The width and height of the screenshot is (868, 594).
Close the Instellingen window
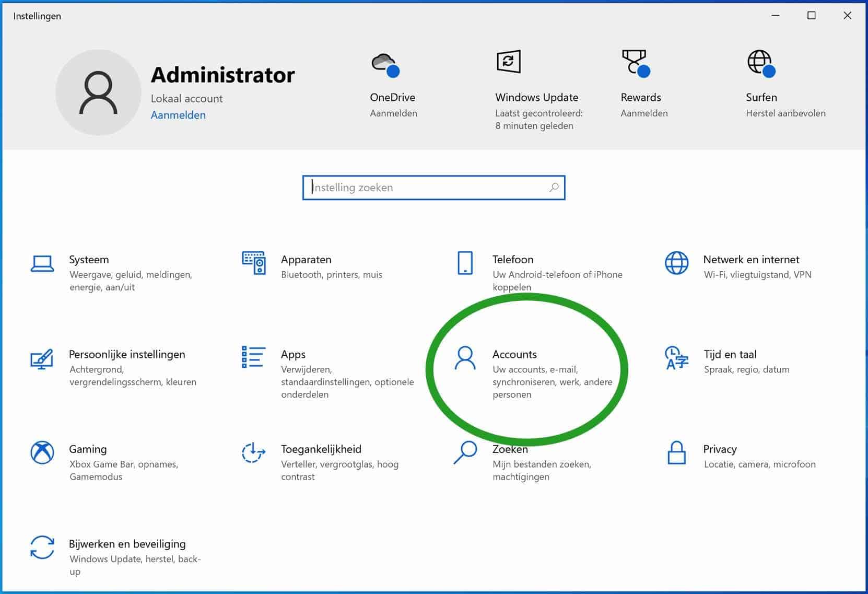[x=848, y=16]
